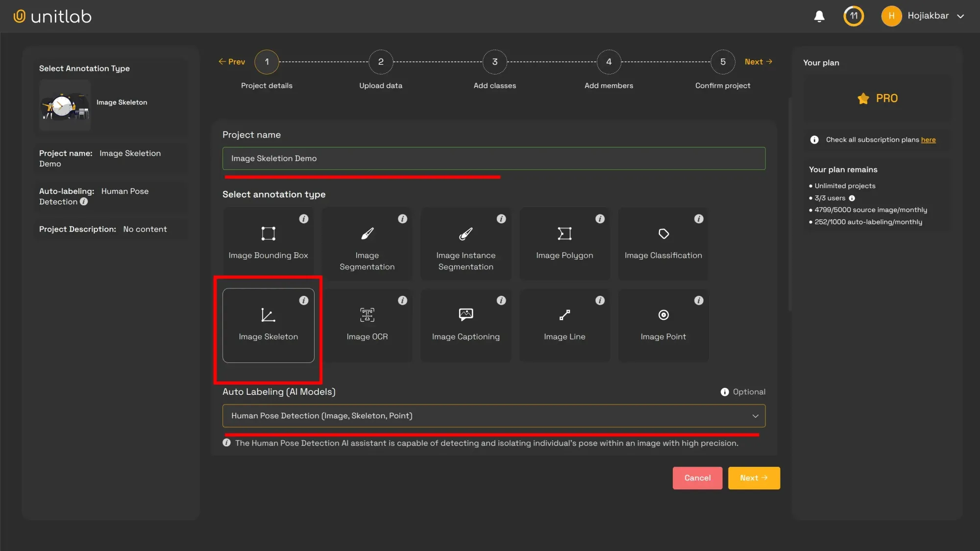Open subscription plans via here link
The height and width of the screenshot is (551, 980).
[x=928, y=140]
